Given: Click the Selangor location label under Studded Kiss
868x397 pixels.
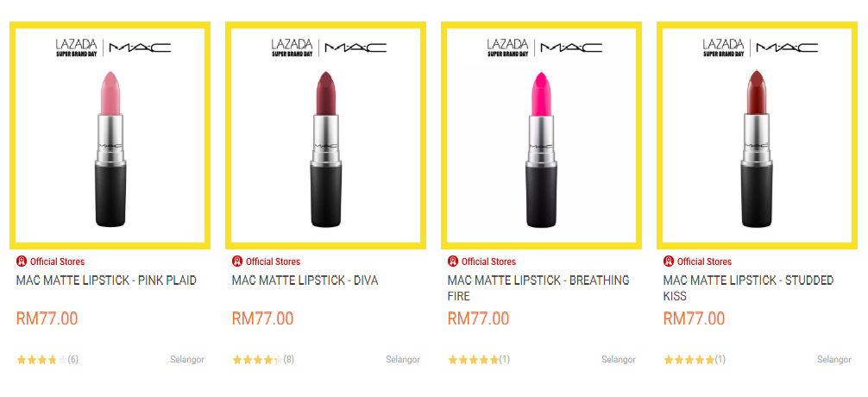Looking at the screenshot, I should (834, 360).
